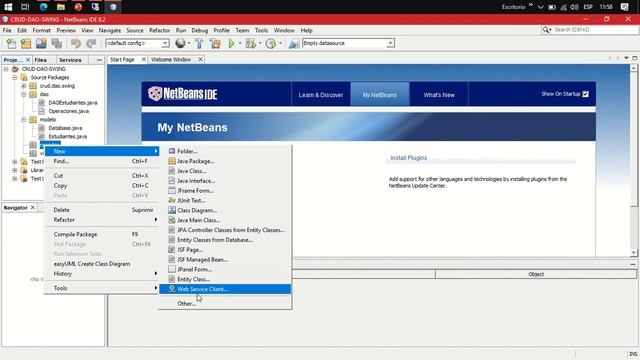Click the New File toolbar icon

coord(11,43)
